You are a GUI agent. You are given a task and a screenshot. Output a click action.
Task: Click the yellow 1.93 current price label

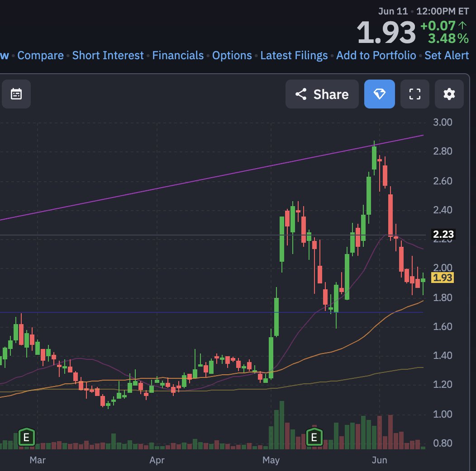click(443, 278)
